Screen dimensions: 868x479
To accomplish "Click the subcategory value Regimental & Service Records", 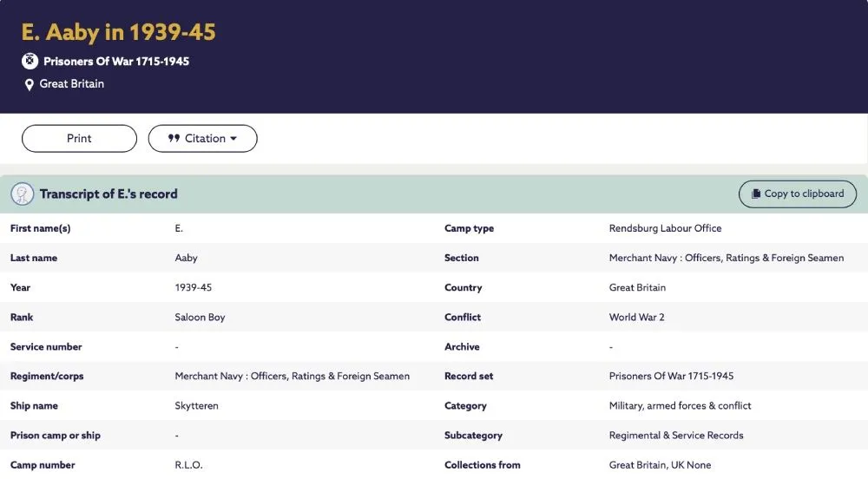I will (x=675, y=436).
